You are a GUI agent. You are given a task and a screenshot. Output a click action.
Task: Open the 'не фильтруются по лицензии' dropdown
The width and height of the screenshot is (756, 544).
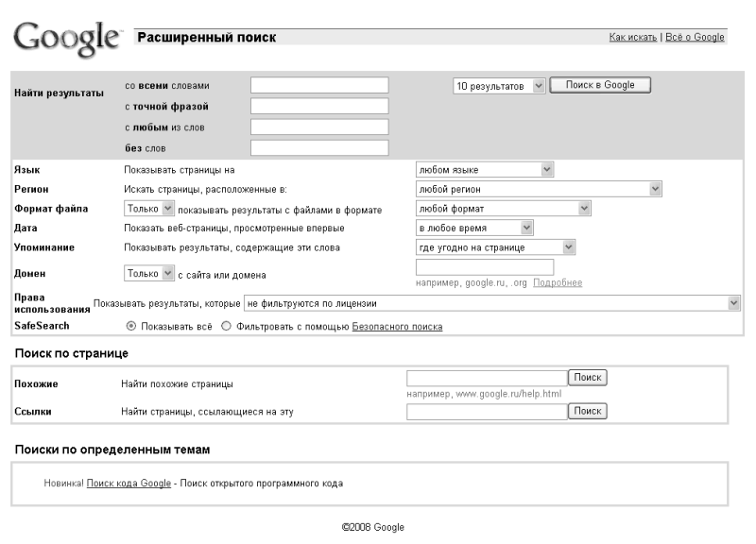[491, 302]
